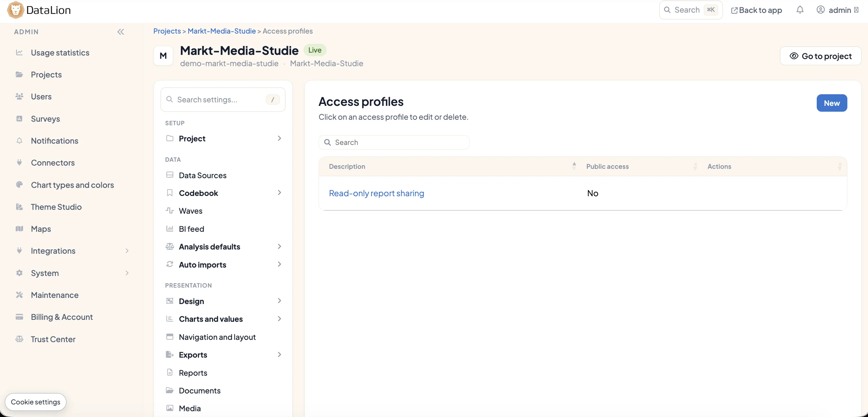
Task: Click the Billing card icon
Action: click(19, 317)
